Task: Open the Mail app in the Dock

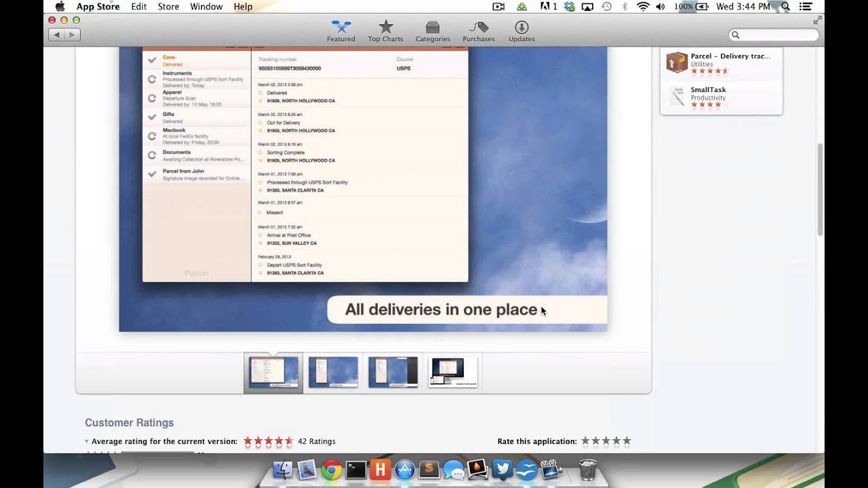Action: pos(307,469)
